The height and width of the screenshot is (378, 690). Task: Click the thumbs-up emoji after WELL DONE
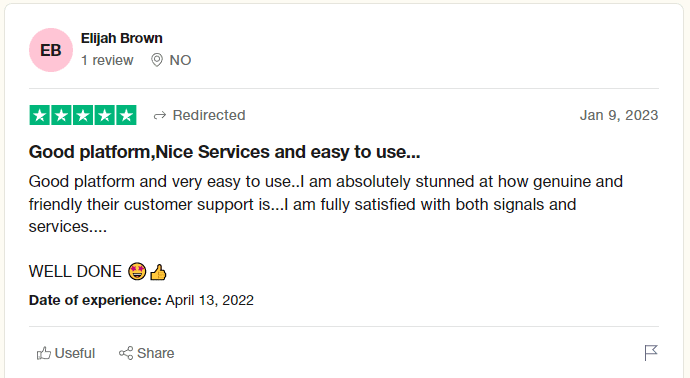click(158, 272)
